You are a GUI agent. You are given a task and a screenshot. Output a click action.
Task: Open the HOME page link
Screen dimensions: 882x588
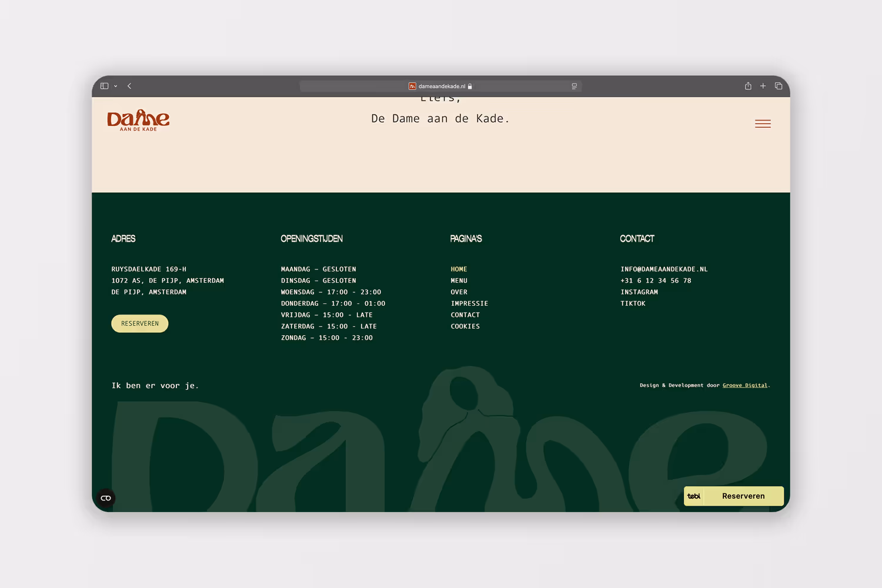[459, 269]
